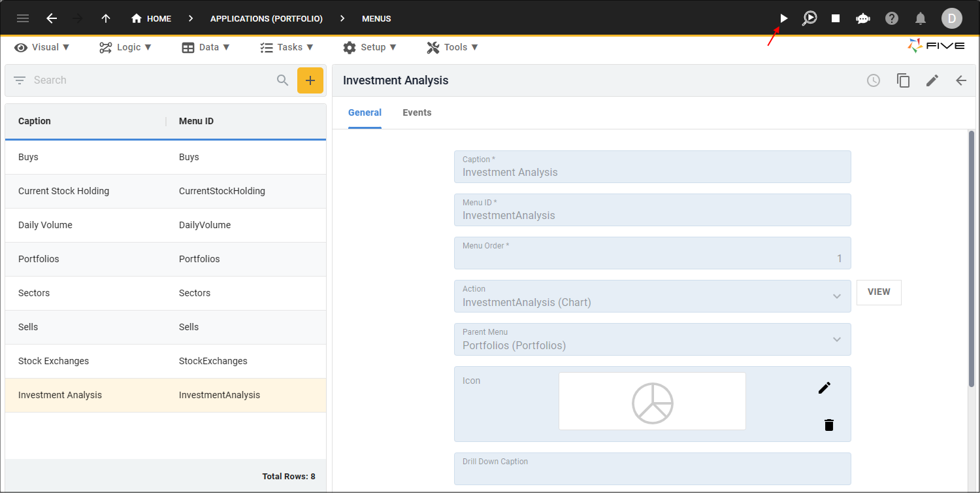Open the Tools menu

(x=452, y=47)
